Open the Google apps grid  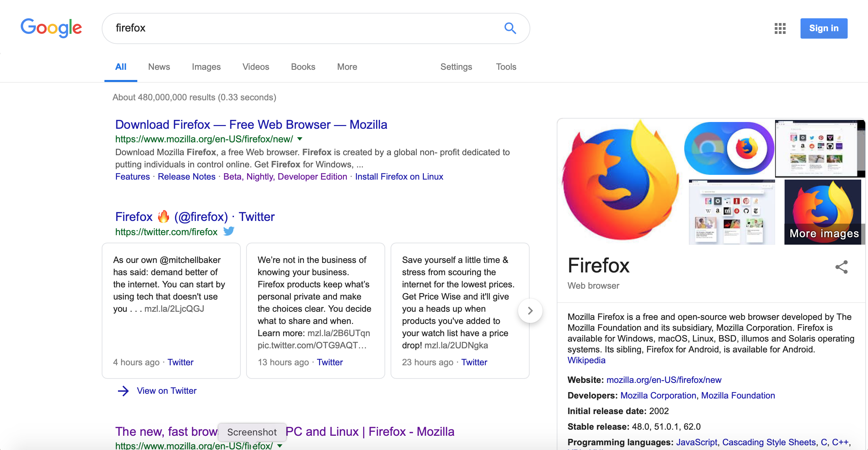click(x=780, y=28)
